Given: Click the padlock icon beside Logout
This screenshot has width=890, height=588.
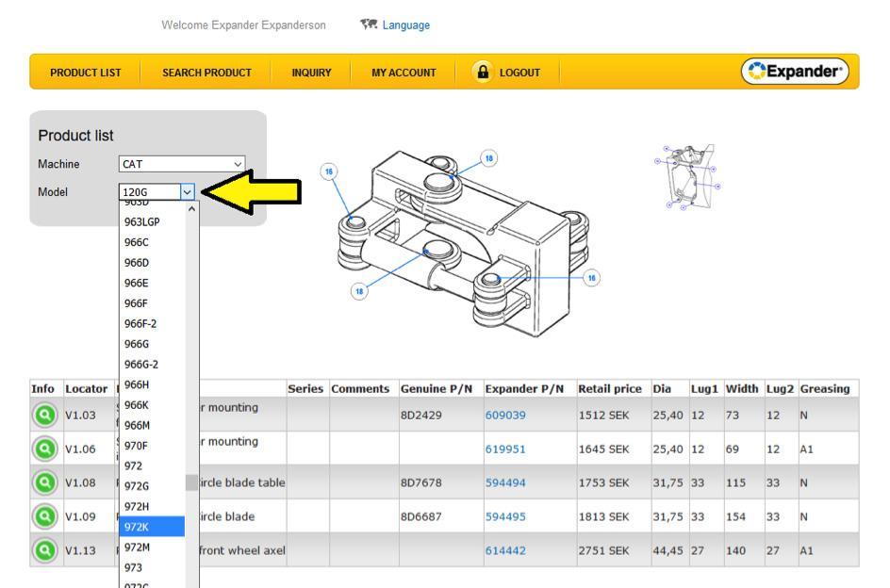Looking at the screenshot, I should pos(483,72).
